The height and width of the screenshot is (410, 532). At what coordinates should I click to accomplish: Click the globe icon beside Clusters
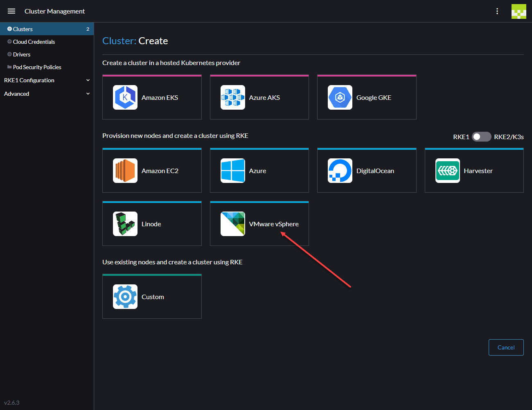(x=9, y=29)
